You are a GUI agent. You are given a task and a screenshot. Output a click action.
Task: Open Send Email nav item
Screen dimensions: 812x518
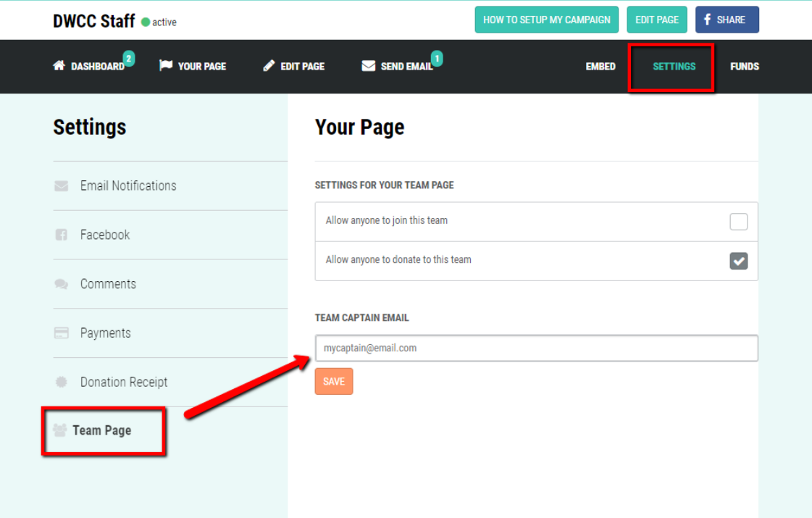pyautogui.click(x=397, y=67)
